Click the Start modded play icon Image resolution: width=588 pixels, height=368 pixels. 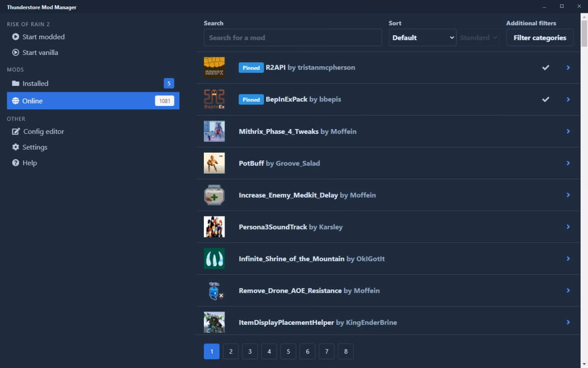tap(16, 37)
